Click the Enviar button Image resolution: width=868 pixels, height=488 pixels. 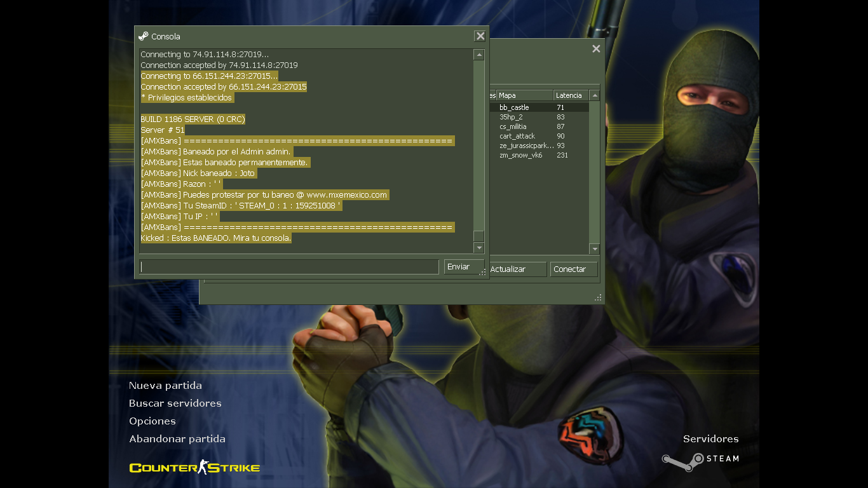(x=464, y=267)
